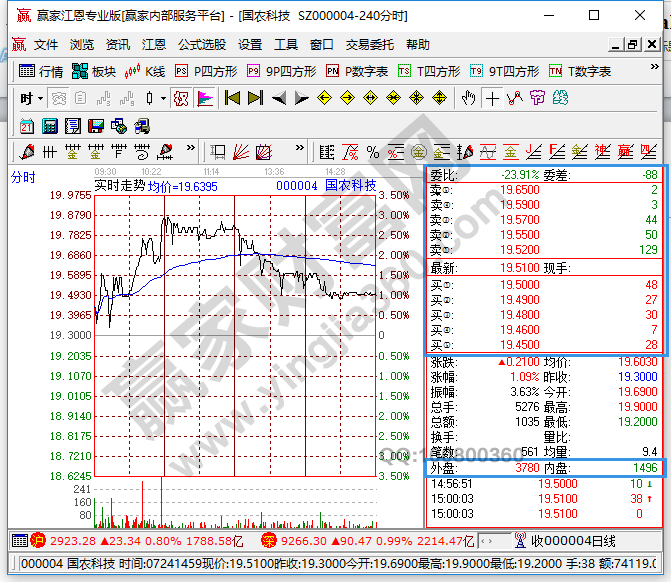Select the P四方形 tool

206,72
